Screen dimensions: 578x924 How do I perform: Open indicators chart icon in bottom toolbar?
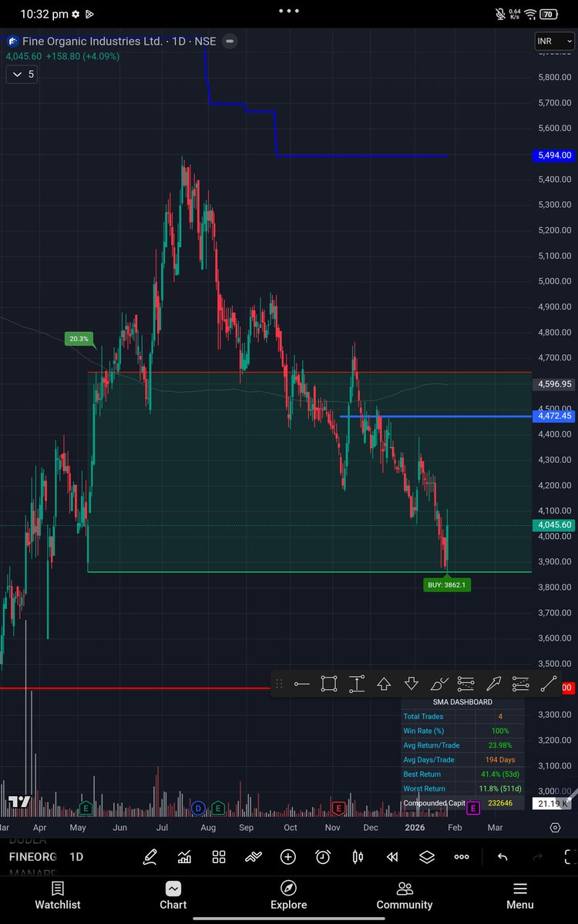pos(185,856)
